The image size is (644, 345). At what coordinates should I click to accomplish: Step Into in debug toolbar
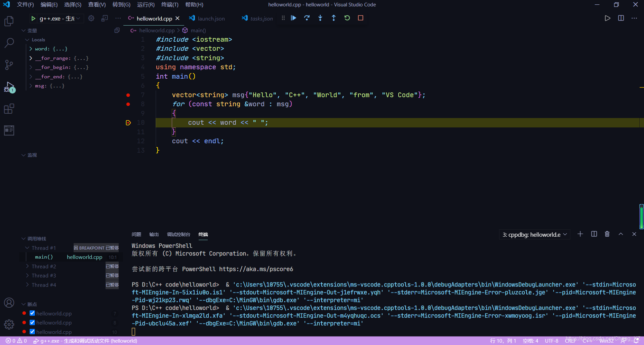(x=320, y=18)
